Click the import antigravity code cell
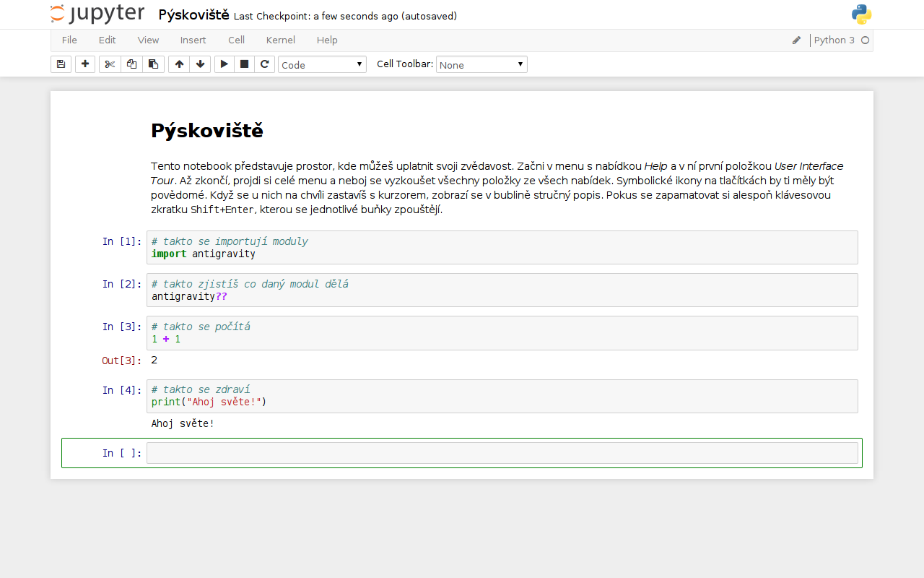The width and height of the screenshot is (924, 578). 502,248
